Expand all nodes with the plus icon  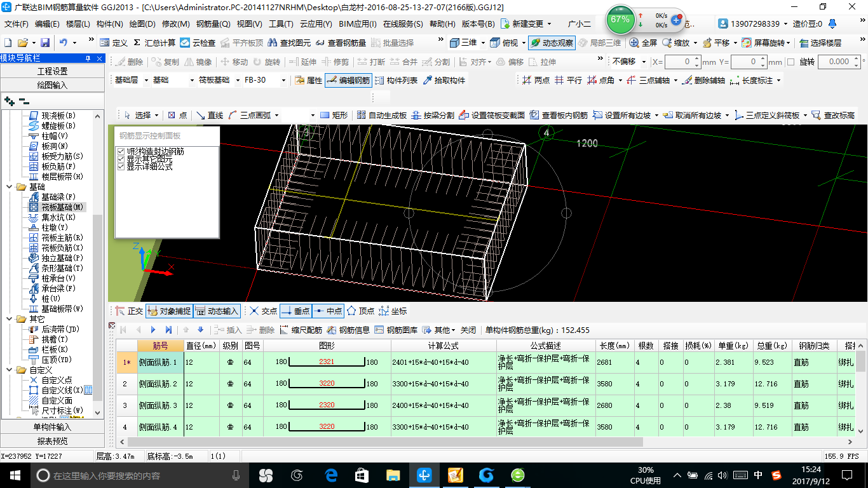pos(9,101)
